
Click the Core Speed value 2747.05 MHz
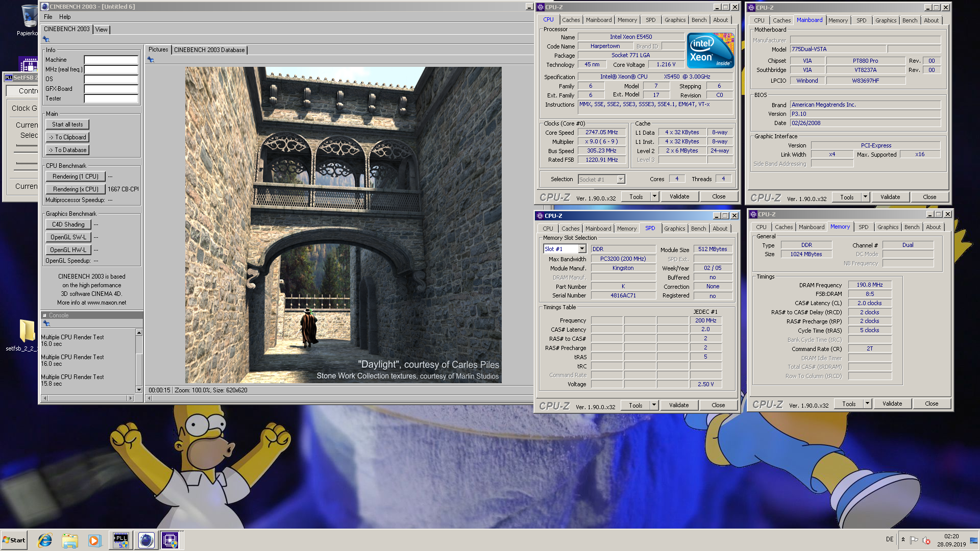pyautogui.click(x=601, y=132)
